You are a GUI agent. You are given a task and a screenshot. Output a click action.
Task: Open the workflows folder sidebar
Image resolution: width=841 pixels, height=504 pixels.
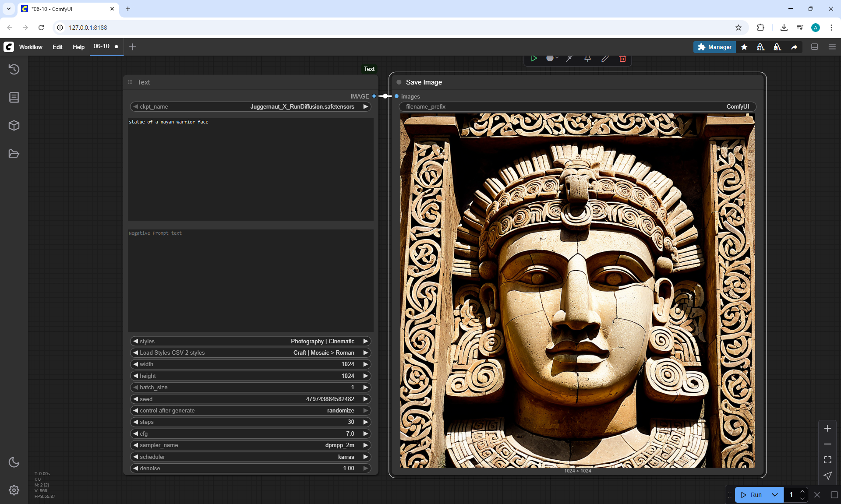tap(14, 154)
